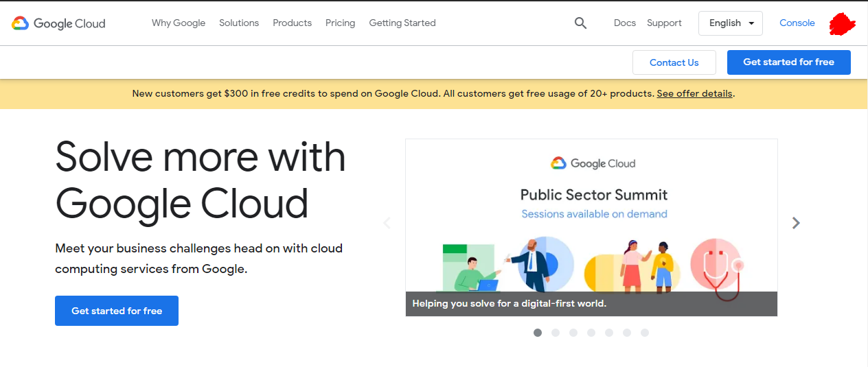Click header Get started for free button
The width and height of the screenshot is (868, 367).
(788, 62)
